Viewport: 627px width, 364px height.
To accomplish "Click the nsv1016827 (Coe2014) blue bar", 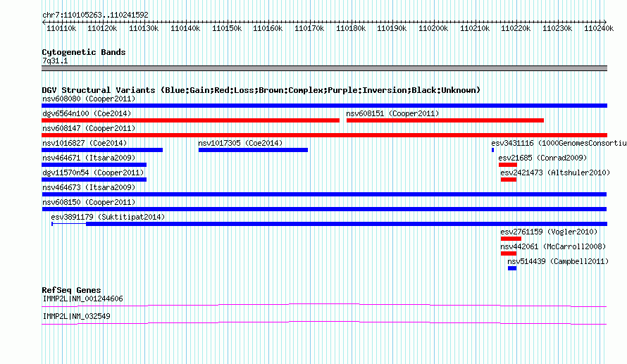I will click(102, 150).
